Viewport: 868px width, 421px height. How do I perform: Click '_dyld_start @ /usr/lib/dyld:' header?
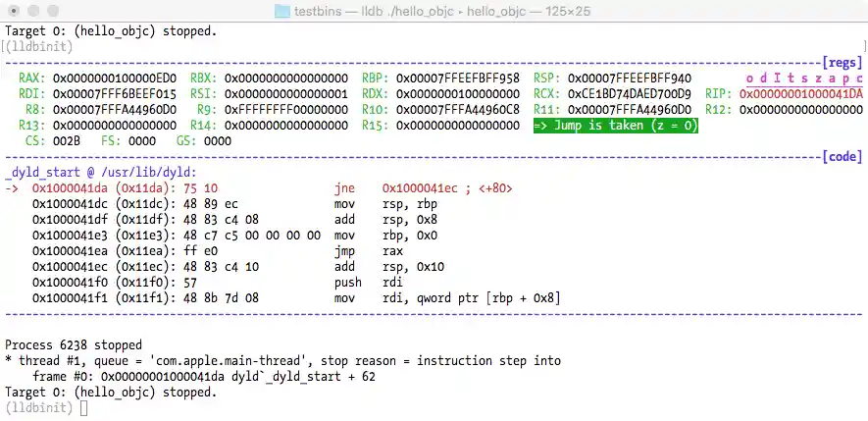point(101,173)
